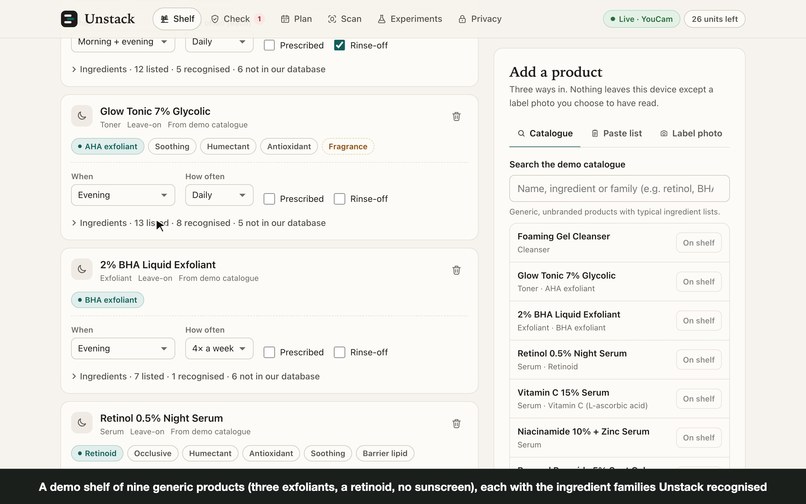The width and height of the screenshot is (806, 504).
Task: Click On shelf button for catalogue Glow Tonic
Action: [x=699, y=282]
